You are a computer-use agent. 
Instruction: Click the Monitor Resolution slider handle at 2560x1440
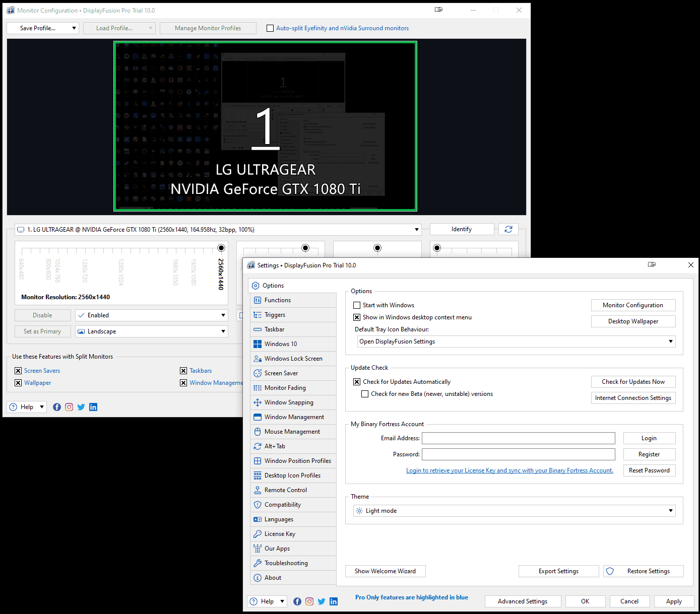pyautogui.click(x=221, y=248)
